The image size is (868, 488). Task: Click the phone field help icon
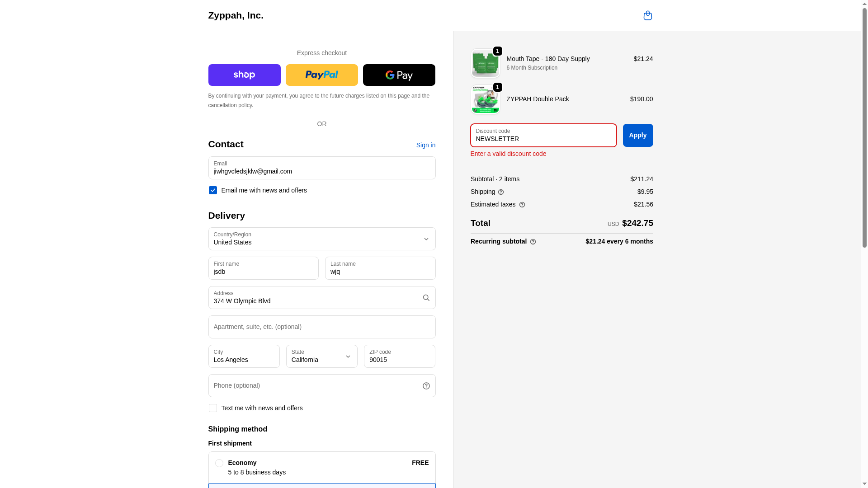coord(426,386)
